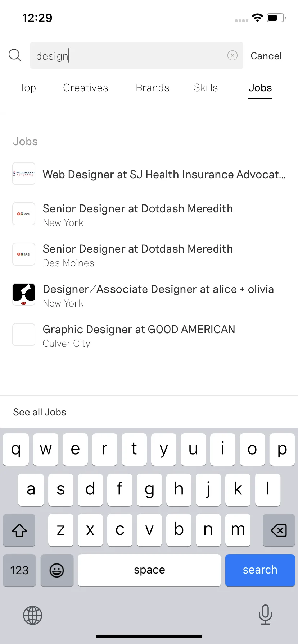298x644 pixels.
Task: Tap See all Jobs link
Action: coord(40,412)
